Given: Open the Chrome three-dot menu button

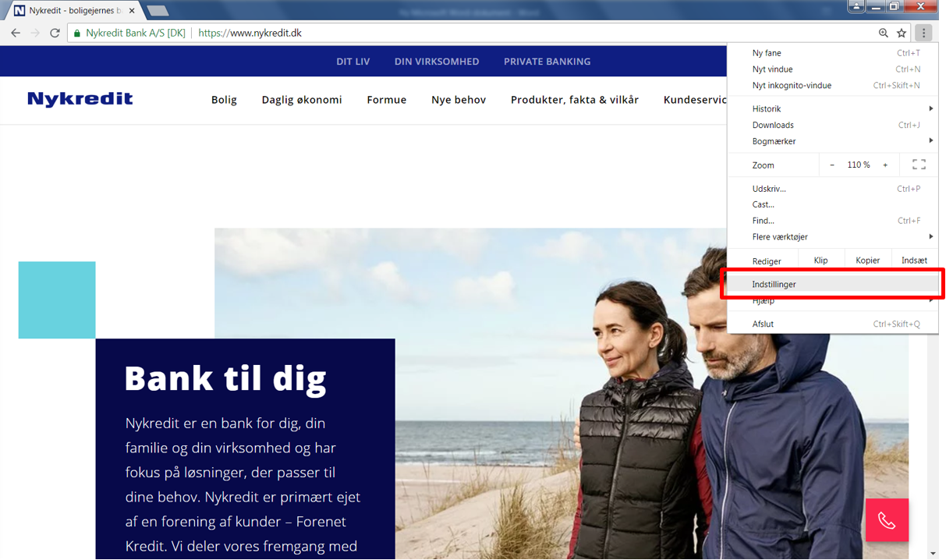Looking at the screenshot, I should (923, 33).
